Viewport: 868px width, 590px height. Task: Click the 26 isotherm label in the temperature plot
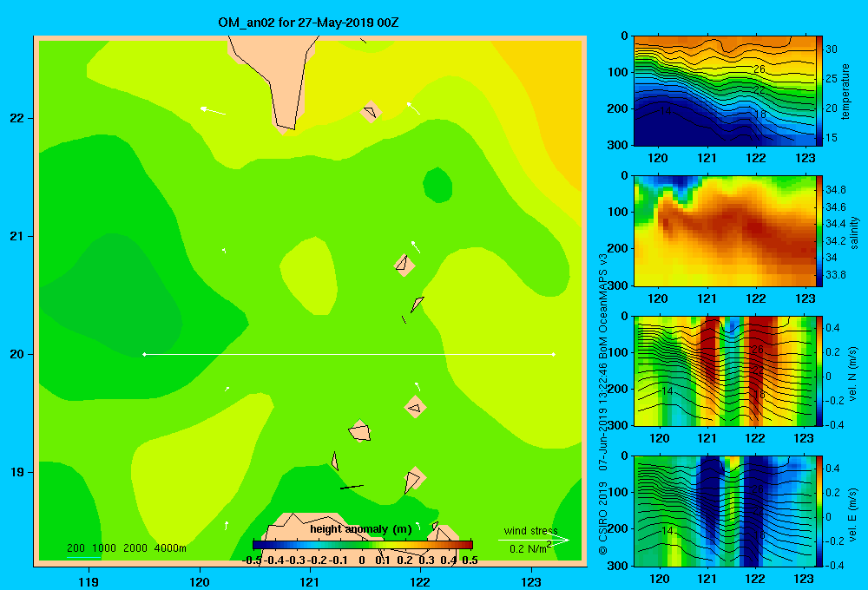pos(759,69)
